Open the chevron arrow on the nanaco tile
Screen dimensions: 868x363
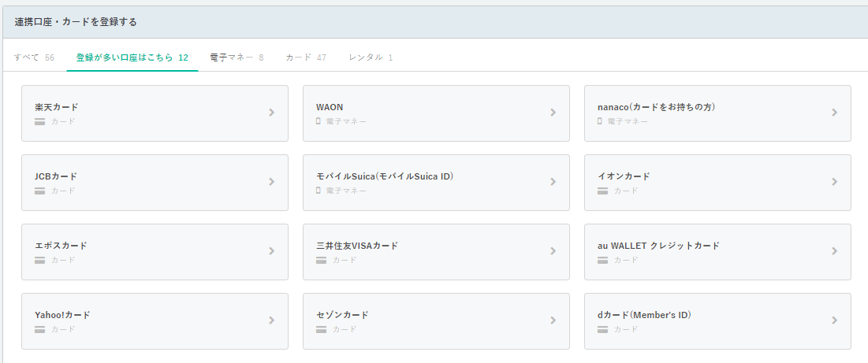click(x=835, y=112)
